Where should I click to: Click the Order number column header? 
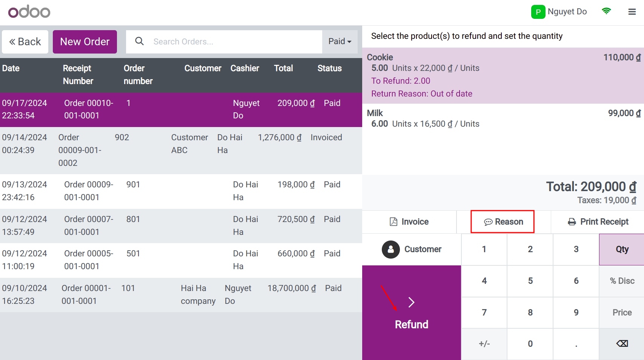[138, 75]
